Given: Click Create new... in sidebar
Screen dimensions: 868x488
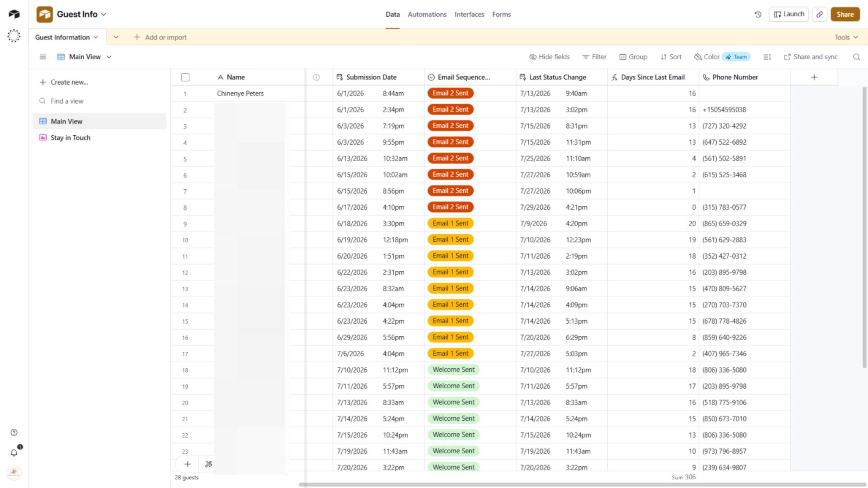Looking at the screenshot, I should click(x=63, y=82).
